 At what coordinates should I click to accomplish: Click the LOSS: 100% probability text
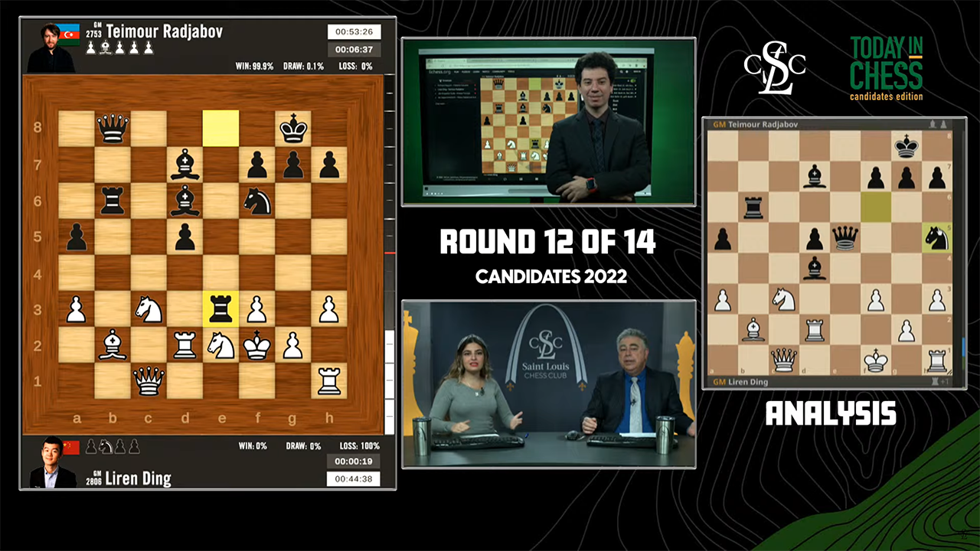point(358,446)
